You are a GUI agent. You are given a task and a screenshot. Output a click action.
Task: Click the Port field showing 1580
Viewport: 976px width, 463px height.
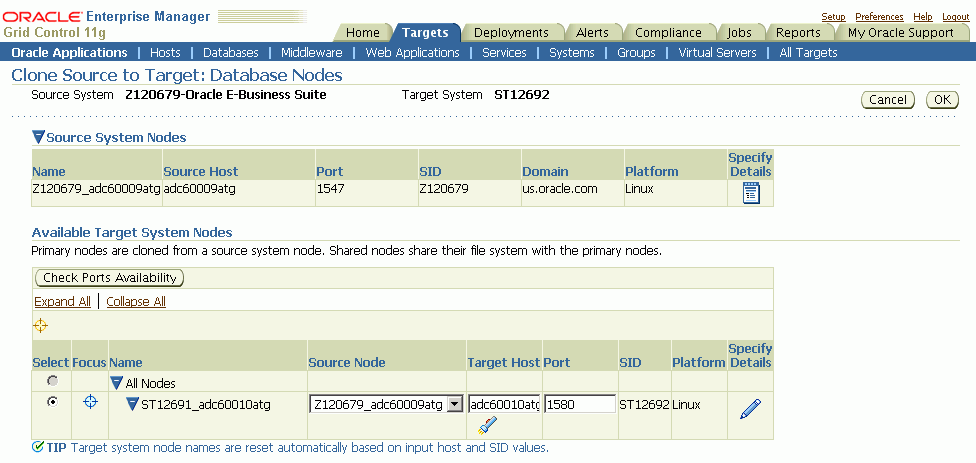click(x=580, y=405)
